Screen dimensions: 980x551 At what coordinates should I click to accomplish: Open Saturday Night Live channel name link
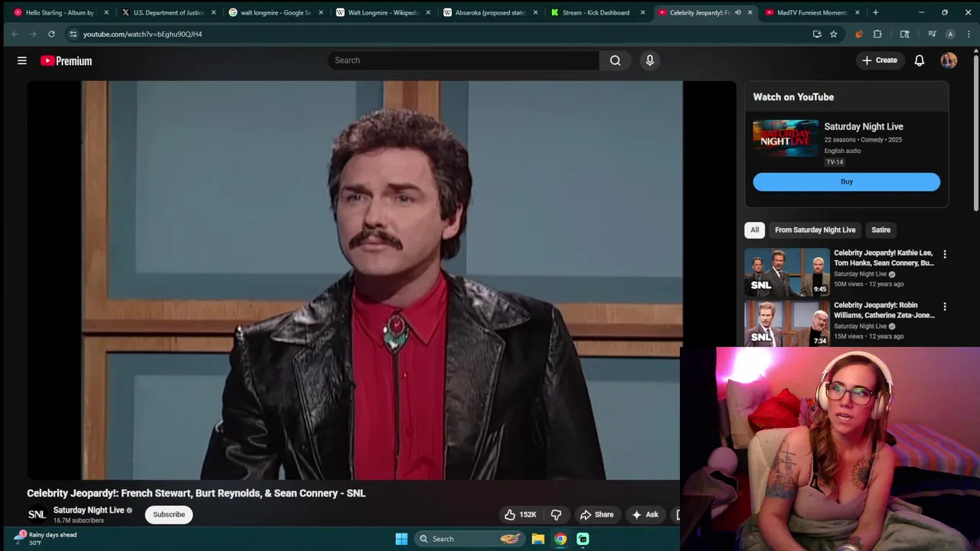point(89,510)
